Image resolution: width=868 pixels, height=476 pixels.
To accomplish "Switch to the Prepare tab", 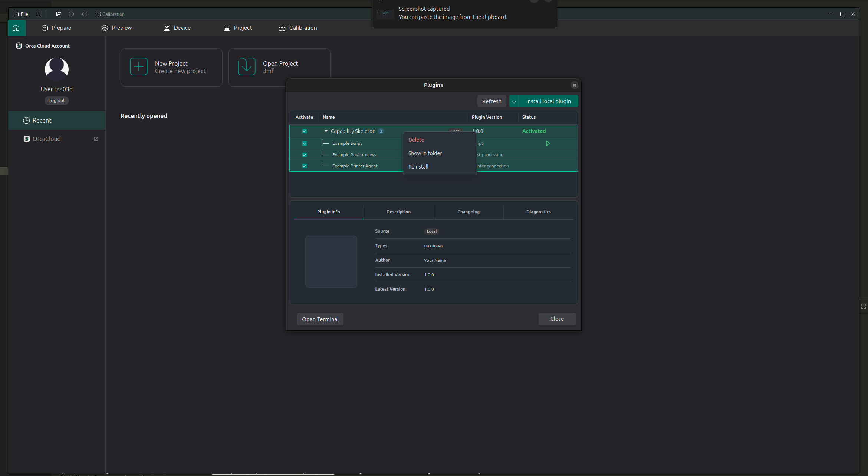I will pos(56,28).
